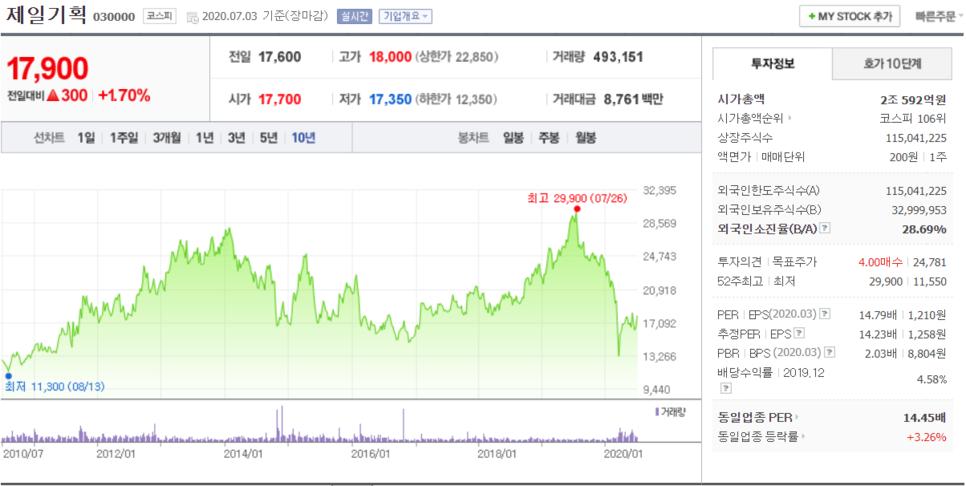Viewport: 966px width, 486px height.
Task: Click the 코스피 market badge
Action: coord(160,17)
